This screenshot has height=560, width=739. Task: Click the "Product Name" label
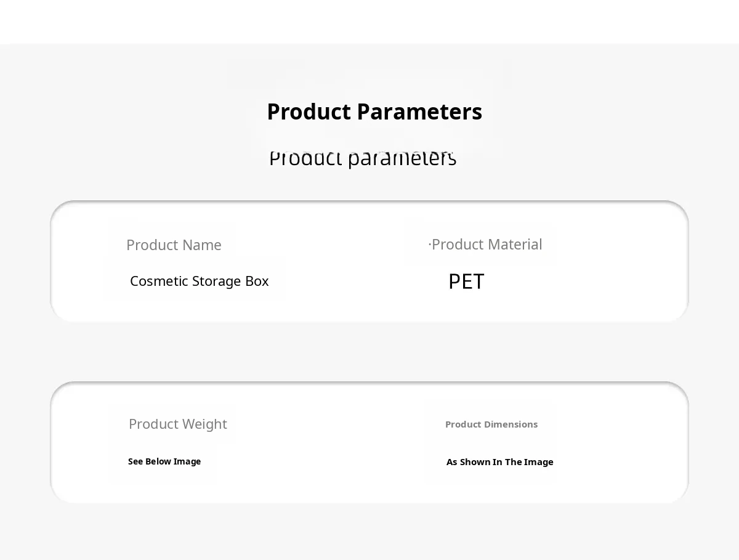(174, 245)
